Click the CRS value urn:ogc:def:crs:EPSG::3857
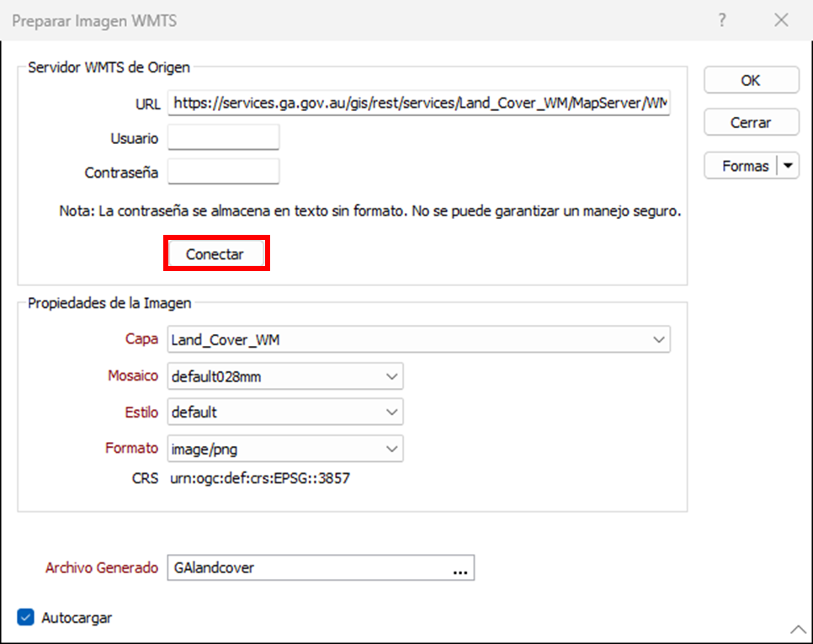This screenshot has height=644, width=813. [x=260, y=479]
